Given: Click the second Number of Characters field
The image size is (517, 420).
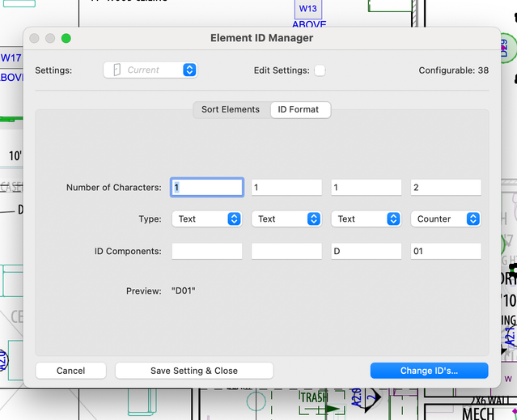Looking at the screenshot, I should click(x=286, y=187).
